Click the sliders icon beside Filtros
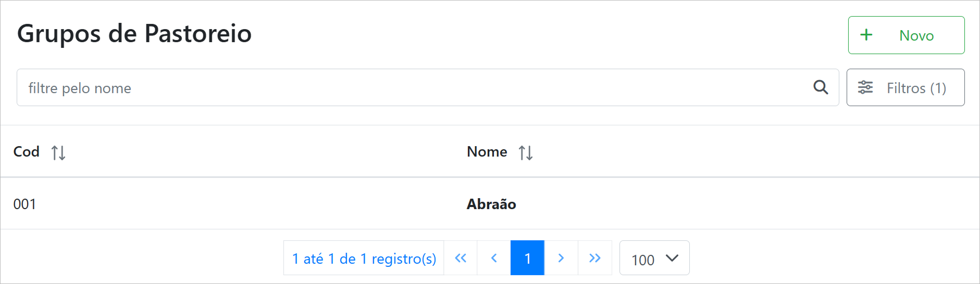Screen dimensions: 980x284 coord(865,87)
